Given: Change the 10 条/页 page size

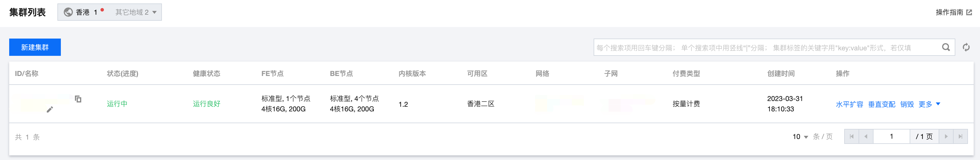Looking at the screenshot, I should click(x=800, y=136).
